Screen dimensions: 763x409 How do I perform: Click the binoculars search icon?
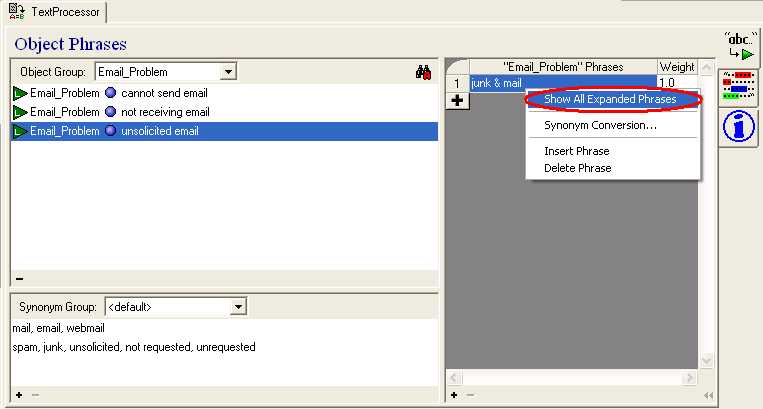(423, 72)
